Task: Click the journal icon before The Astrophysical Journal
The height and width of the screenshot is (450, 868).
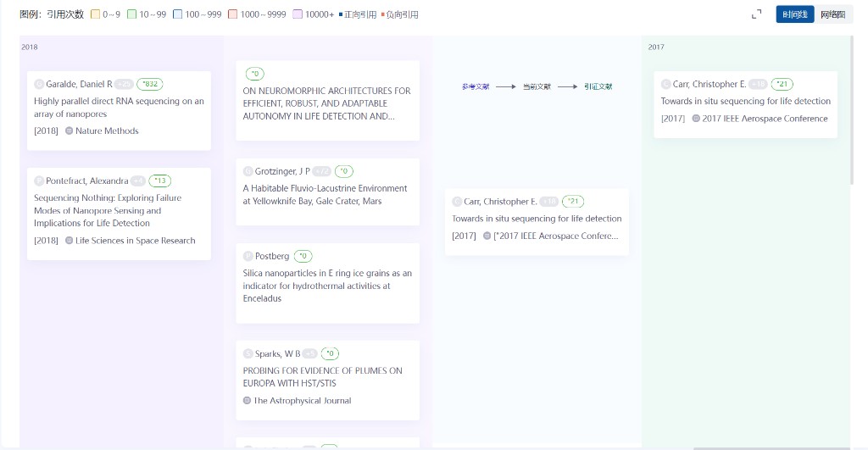Action: pos(248,401)
